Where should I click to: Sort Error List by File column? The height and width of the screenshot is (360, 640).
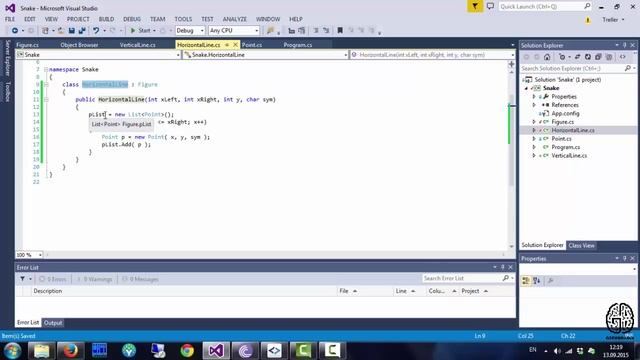click(365, 291)
